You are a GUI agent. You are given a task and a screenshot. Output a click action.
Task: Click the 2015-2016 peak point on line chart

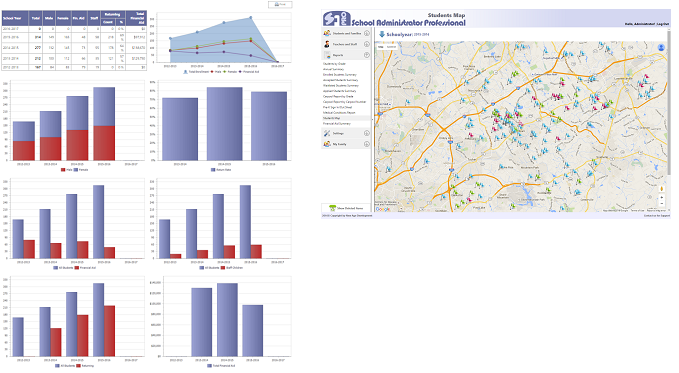coord(250,18)
